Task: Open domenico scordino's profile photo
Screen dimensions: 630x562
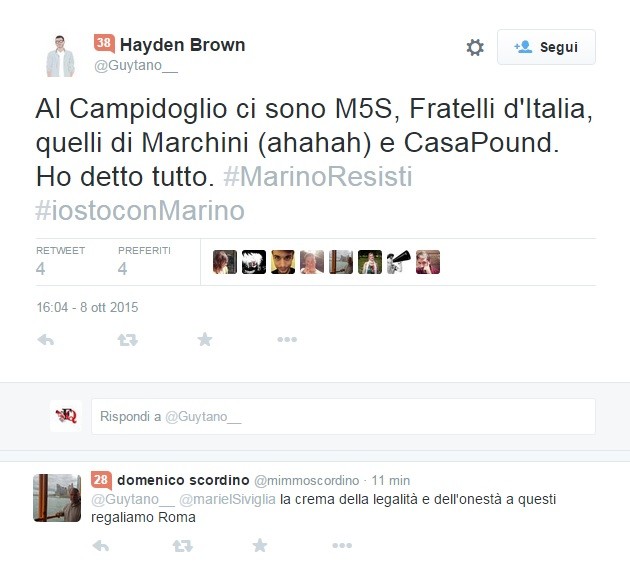Action: (x=57, y=498)
